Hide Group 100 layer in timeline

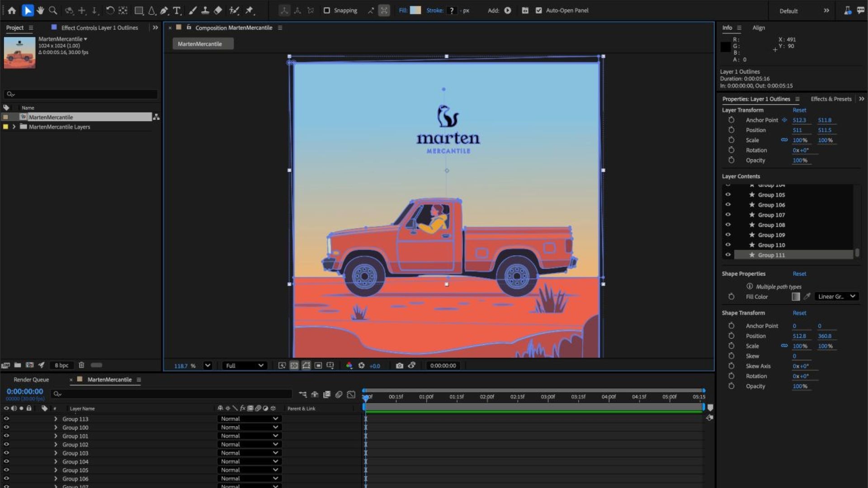click(x=6, y=427)
